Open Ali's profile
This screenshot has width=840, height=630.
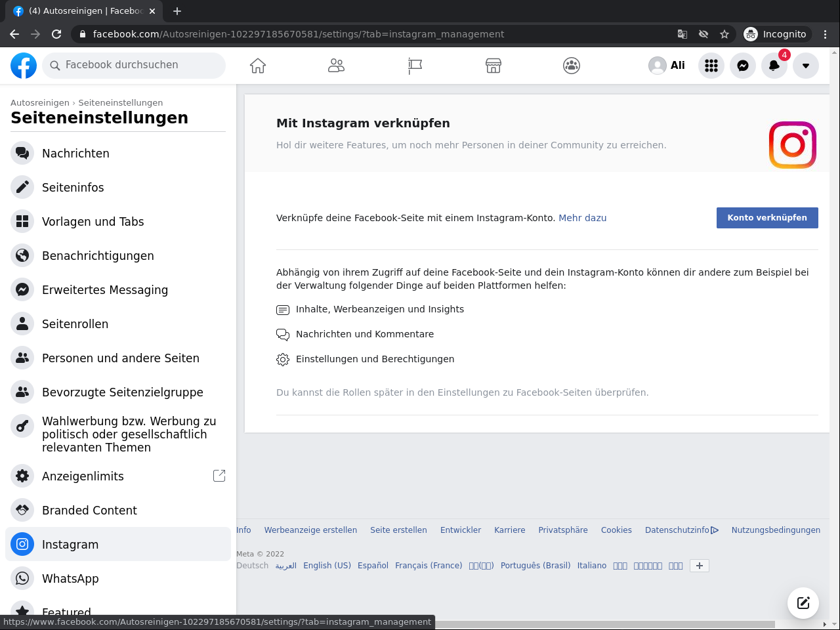667,66
